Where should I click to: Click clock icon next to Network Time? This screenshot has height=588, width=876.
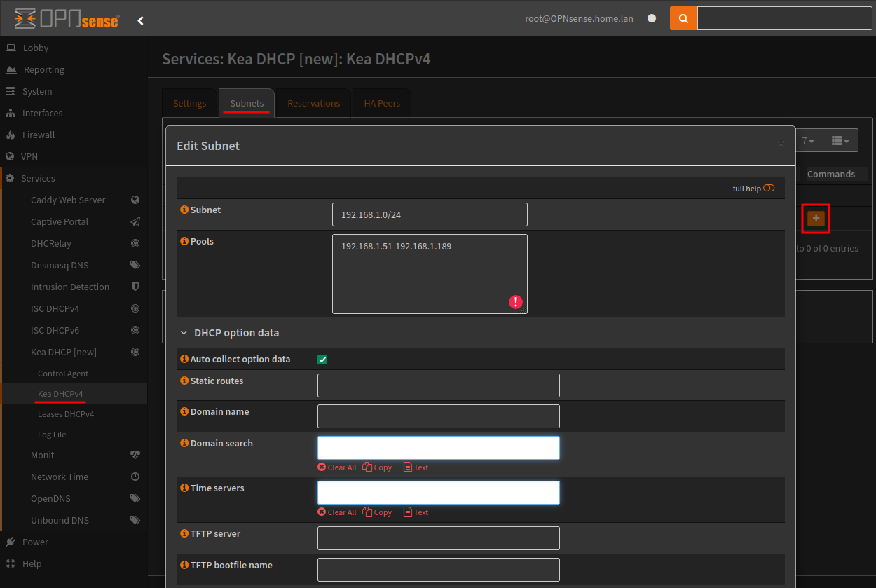coord(135,477)
